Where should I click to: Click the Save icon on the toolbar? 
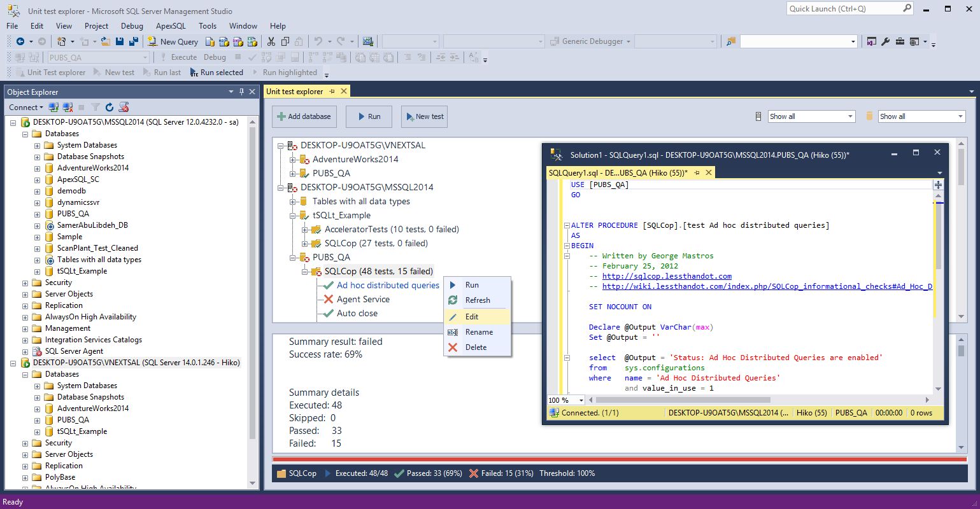tap(120, 41)
